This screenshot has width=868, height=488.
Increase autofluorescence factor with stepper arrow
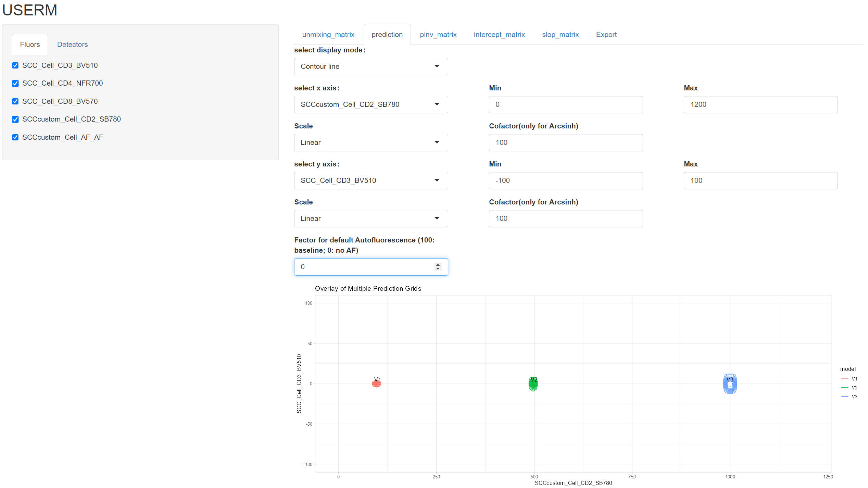click(438, 265)
